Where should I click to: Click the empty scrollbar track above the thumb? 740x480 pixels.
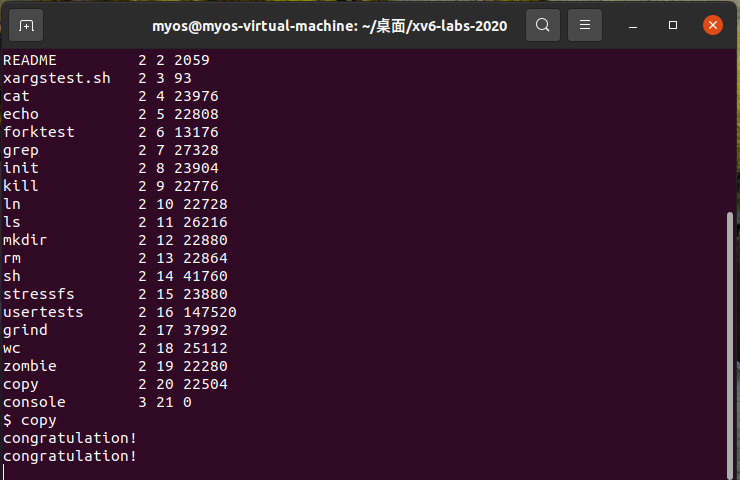[x=729, y=130]
